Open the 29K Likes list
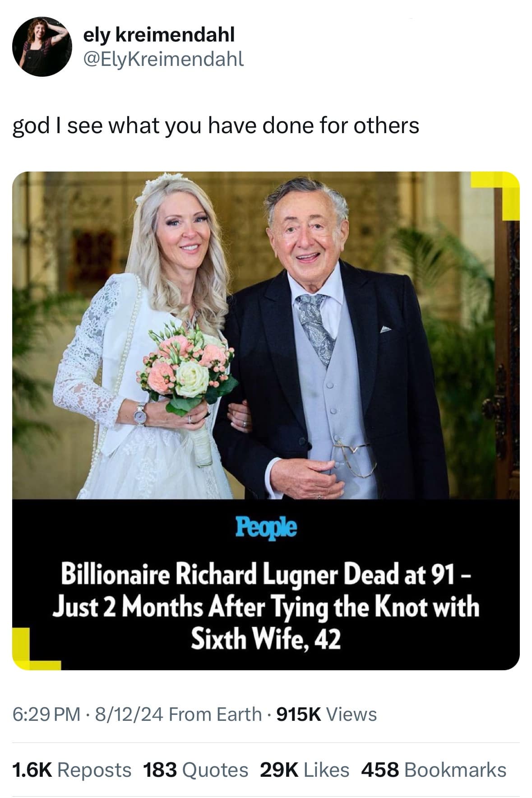The image size is (532, 798). click(305, 770)
